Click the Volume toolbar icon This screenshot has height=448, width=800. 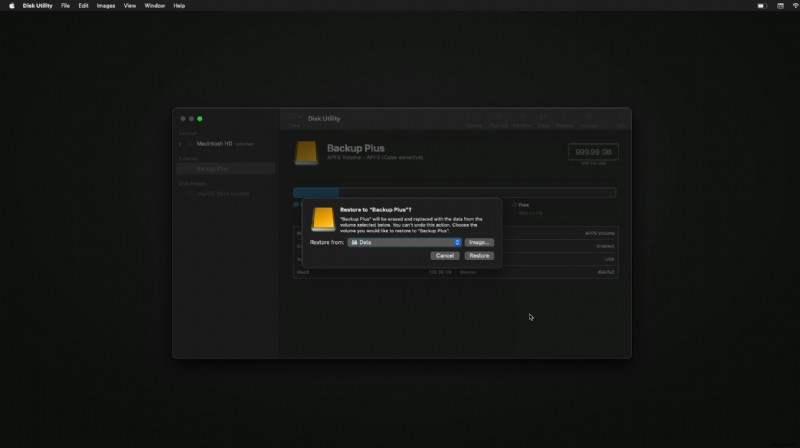point(473,120)
